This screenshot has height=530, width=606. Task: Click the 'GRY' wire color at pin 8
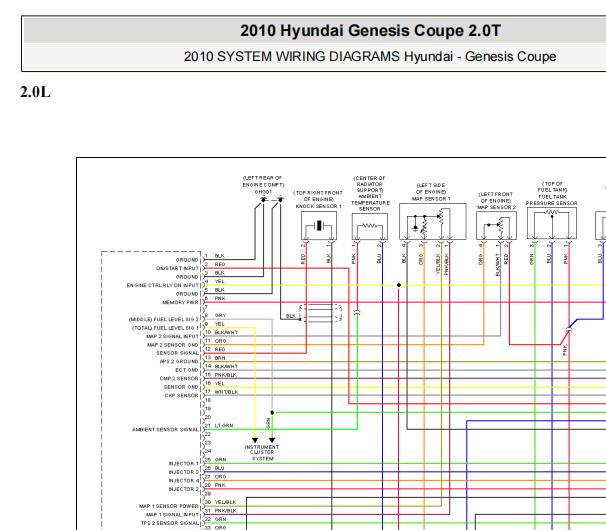(x=220, y=315)
